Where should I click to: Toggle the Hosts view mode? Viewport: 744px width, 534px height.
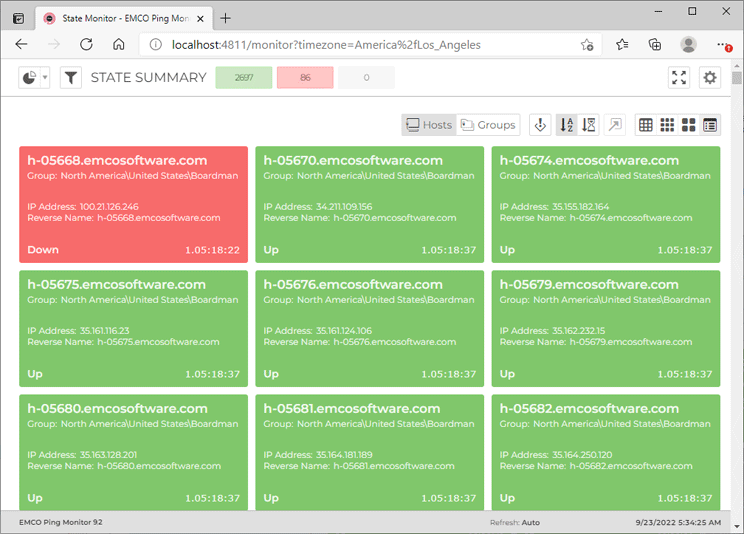tap(429, 125)
